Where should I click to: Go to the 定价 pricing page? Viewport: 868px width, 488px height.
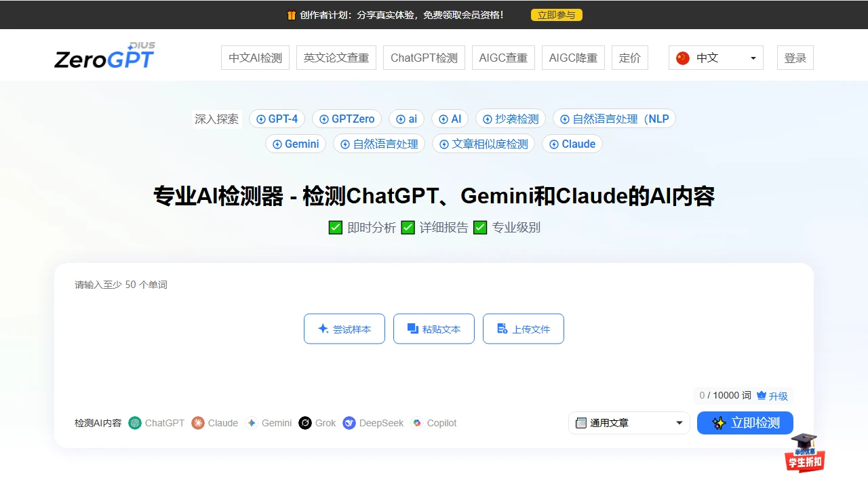(x=629, y=58)
